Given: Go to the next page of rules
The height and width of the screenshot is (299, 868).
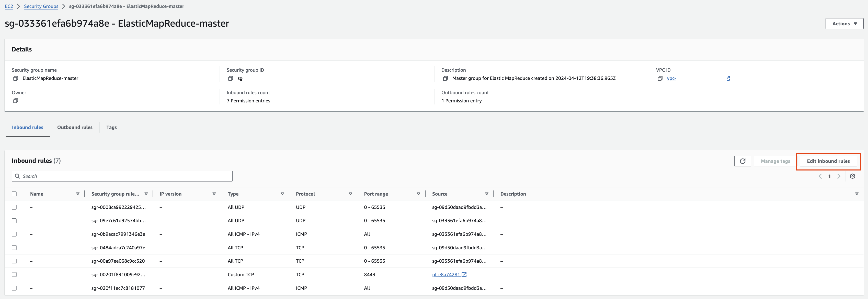Looking at the screenshot, I should (x=839, y=176).
